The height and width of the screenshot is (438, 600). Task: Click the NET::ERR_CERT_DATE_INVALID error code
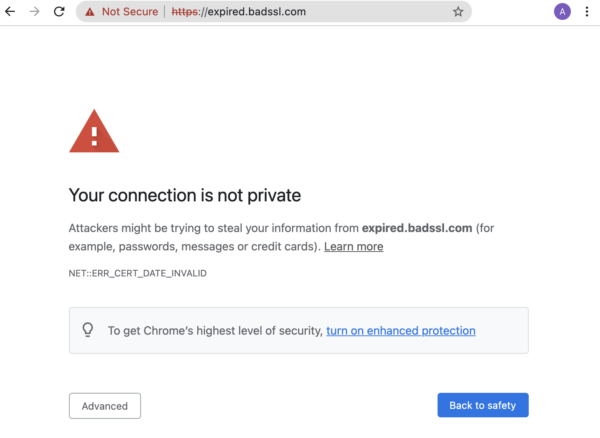[136, 273]
